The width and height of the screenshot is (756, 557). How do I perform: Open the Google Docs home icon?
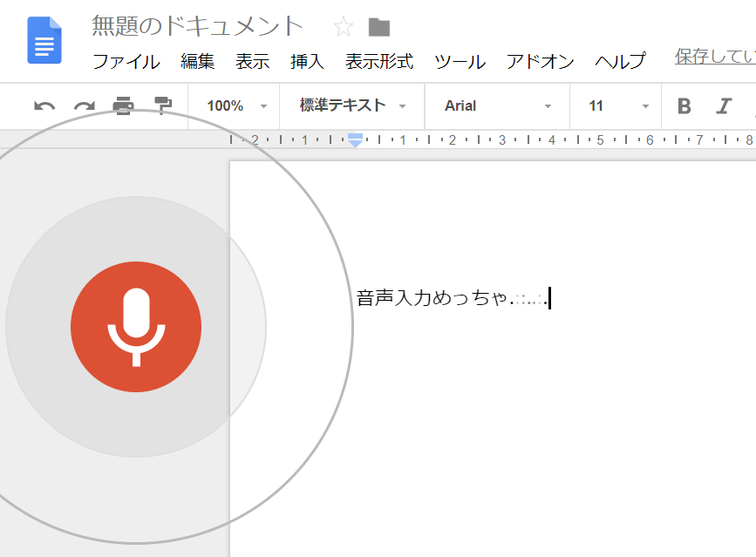44,40
